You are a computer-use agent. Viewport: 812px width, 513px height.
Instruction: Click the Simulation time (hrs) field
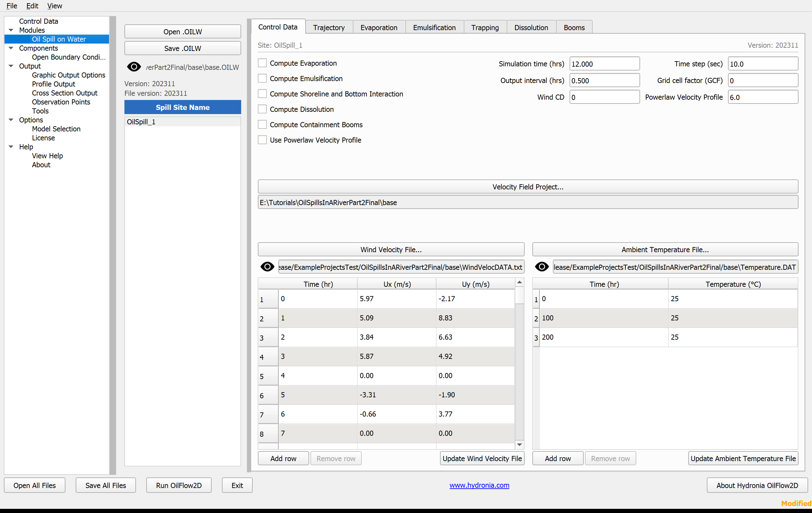tap(604, 64)
